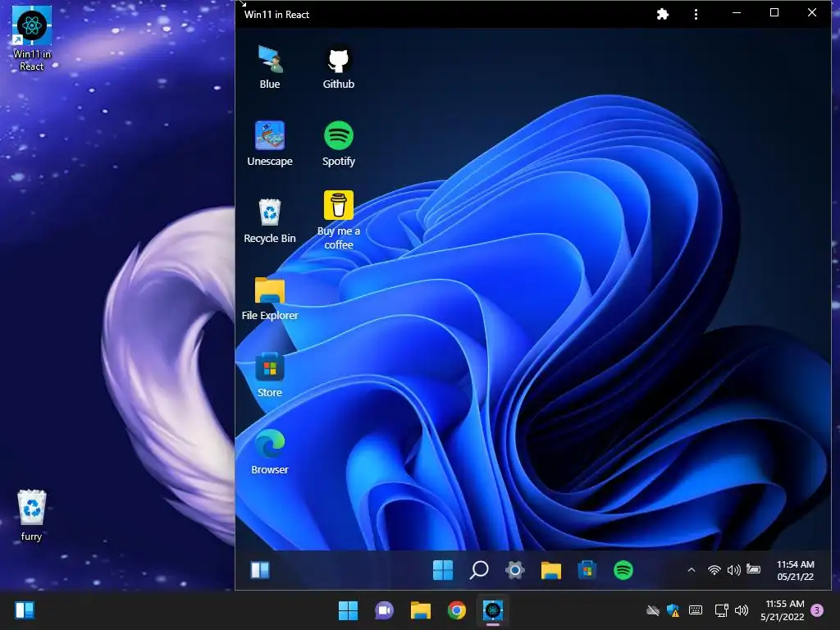Image resolution: width=840 pixels, height=630 pixels.
Task: Click Windows Security warning tray icon
Action: point(673,610)
